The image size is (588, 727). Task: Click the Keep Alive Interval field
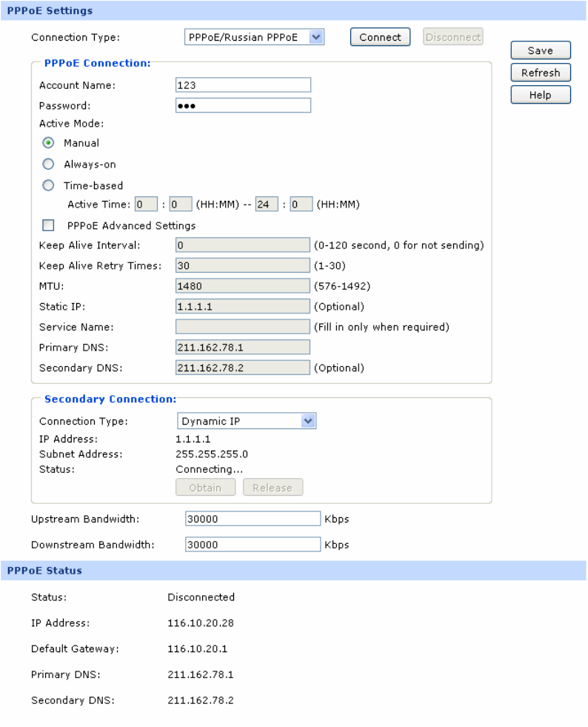pyautogui.click(x=243, y=245)
